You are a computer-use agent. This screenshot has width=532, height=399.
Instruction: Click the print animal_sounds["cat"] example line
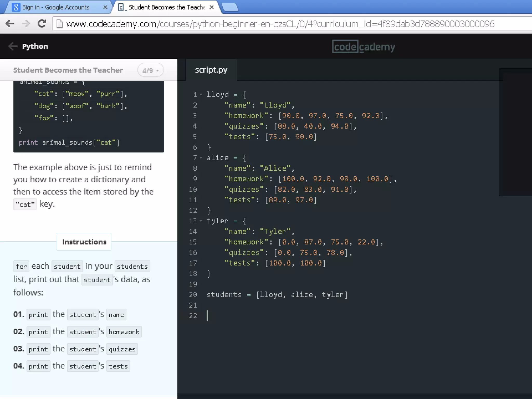pos(69,142)
